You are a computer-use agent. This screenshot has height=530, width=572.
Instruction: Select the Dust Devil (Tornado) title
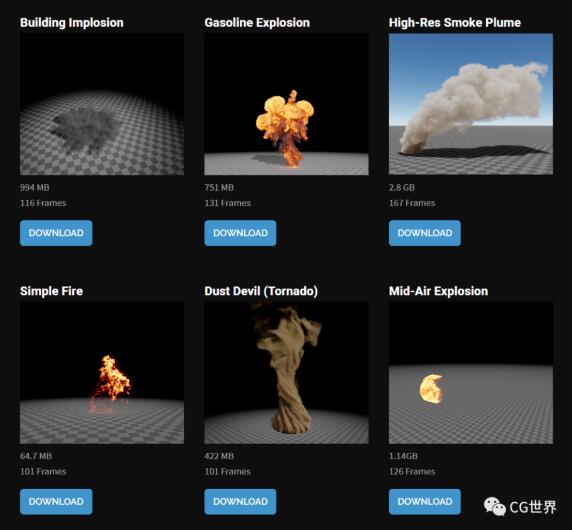[261, 291]
